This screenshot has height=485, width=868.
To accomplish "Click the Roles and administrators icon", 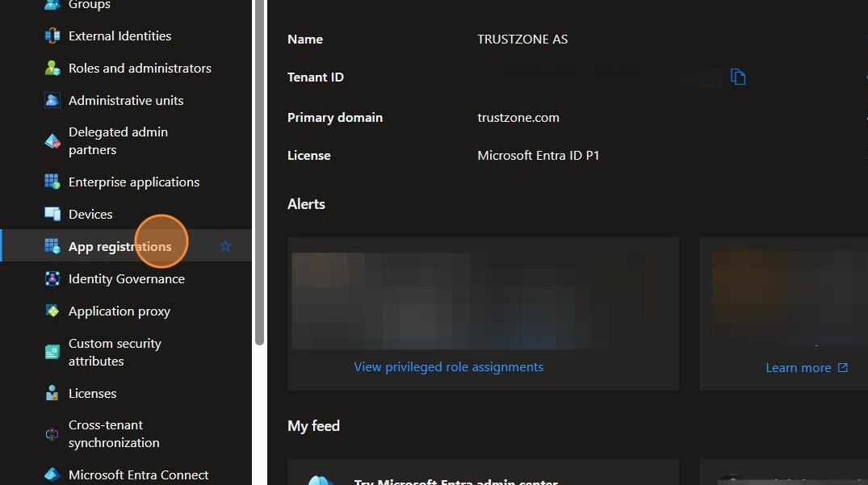I will 52,68.
